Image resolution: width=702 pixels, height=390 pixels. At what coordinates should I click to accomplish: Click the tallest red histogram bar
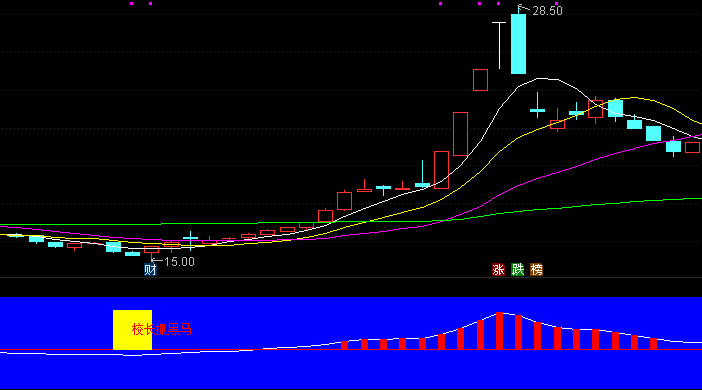[x=499, y=330]
